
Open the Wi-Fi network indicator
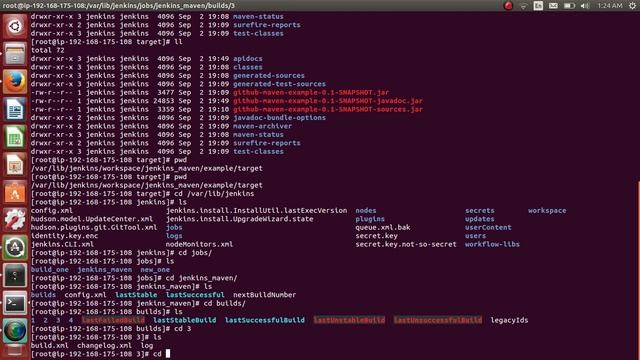(523, 6)
